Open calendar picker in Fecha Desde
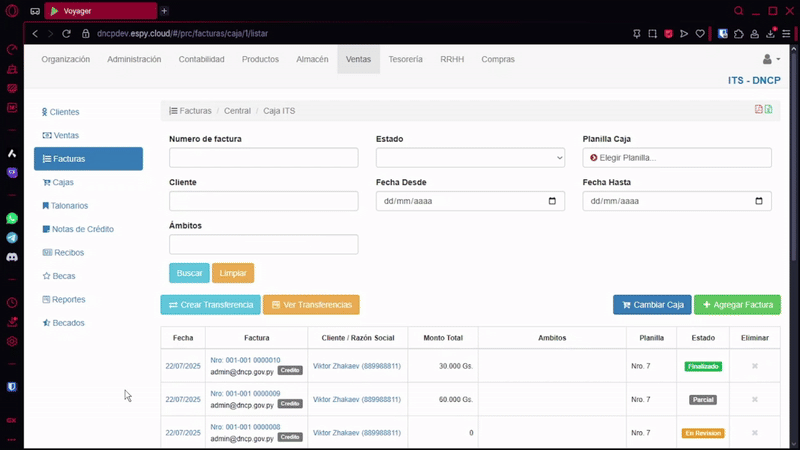This screenshot has height=450, width=800. click(553, 201)
